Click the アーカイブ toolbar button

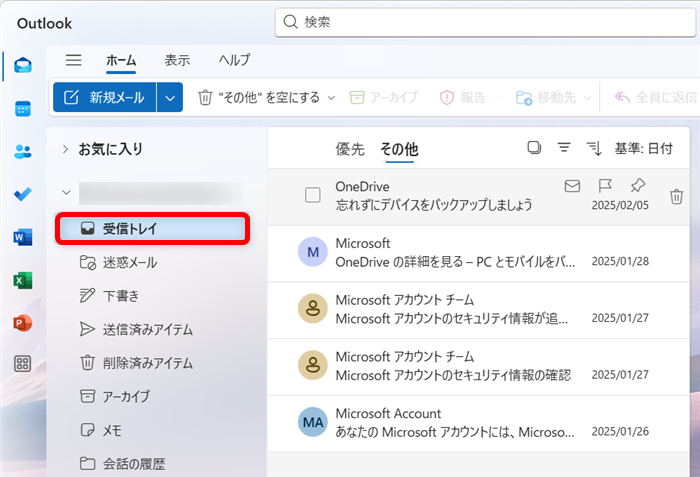pos(383,97)
